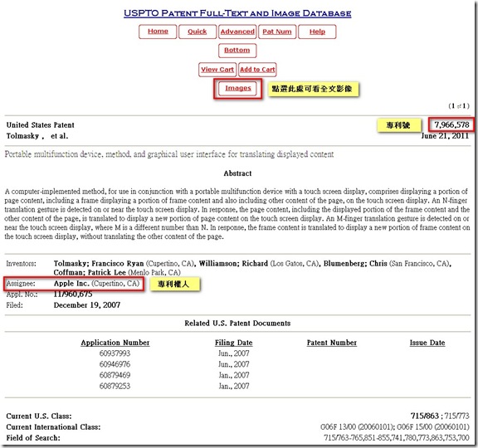Select application number 60946976

(x=115, y=364)
